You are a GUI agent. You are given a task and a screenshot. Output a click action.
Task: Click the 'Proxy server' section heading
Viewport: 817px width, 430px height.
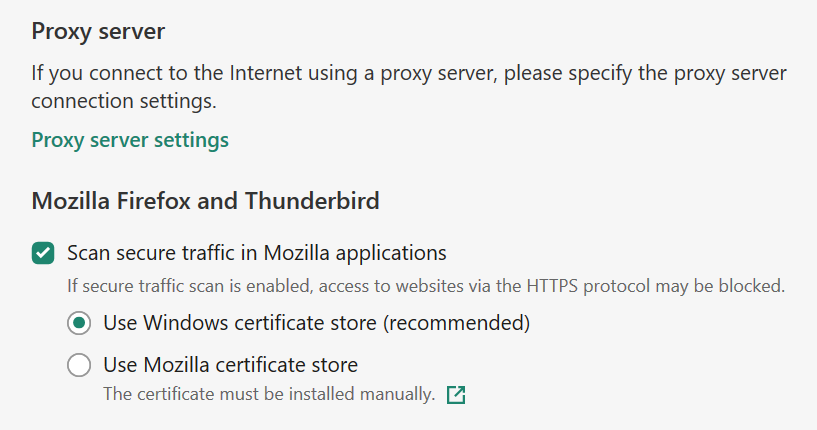[98, 31]
